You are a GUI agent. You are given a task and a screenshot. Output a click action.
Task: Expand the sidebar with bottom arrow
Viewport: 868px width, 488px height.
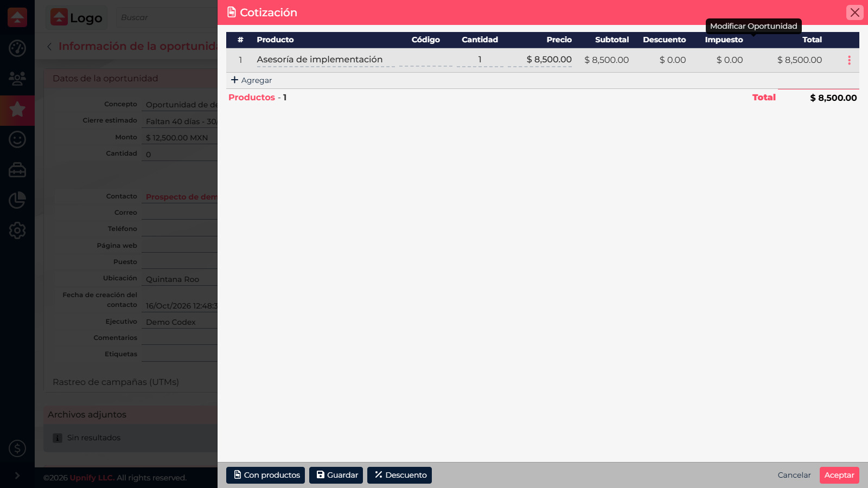pos(17,476)
